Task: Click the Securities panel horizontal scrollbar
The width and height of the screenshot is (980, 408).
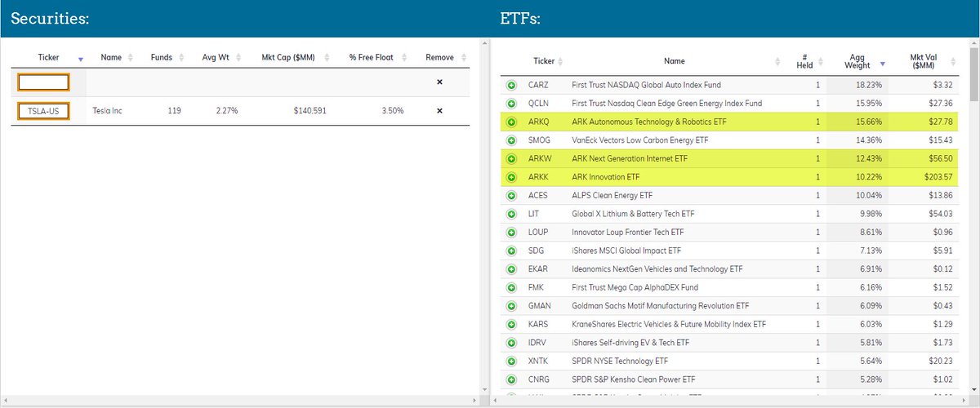Action: 239,401
